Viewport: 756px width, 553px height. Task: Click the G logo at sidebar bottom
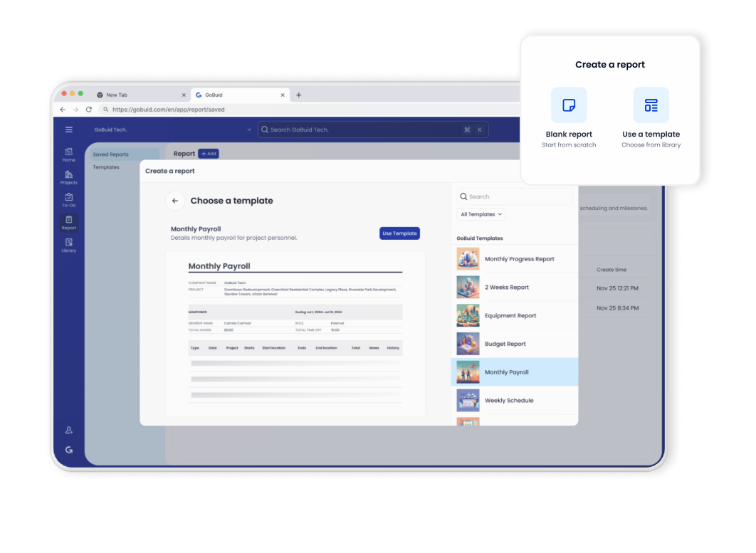pos(68,449)
